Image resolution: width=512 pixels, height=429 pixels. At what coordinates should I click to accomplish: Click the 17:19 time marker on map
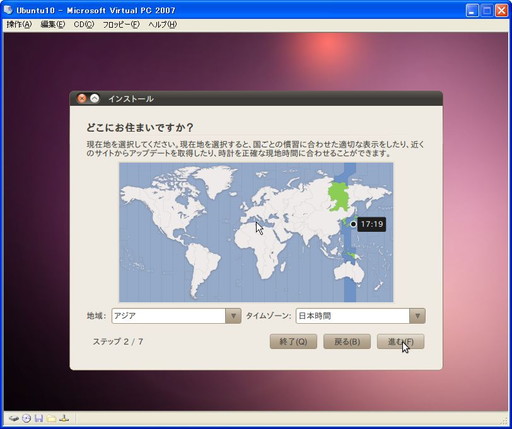(x=372, y=224)
